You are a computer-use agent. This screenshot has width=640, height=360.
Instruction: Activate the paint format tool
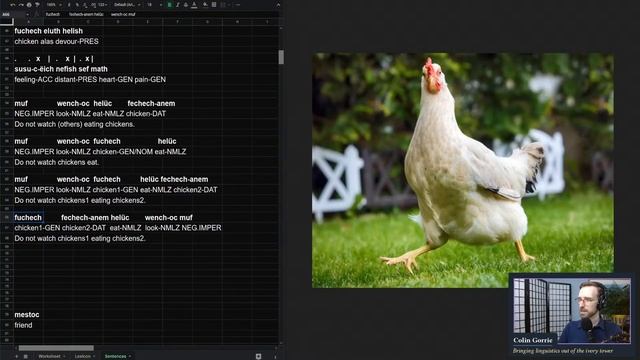tap(37, 5)
